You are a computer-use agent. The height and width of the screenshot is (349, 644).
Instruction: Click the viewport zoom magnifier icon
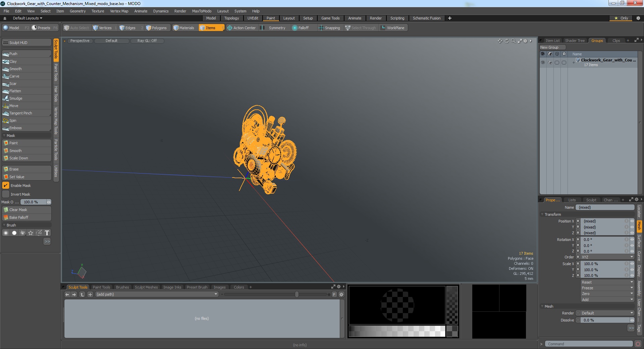click(x=513, y=41)
